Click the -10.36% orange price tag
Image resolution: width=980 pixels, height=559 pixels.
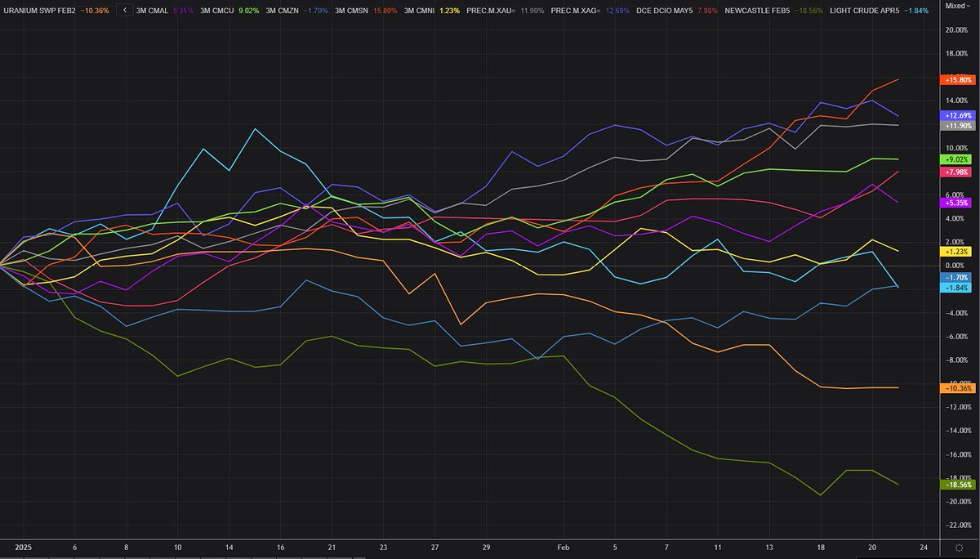click(x=957, y=388)
